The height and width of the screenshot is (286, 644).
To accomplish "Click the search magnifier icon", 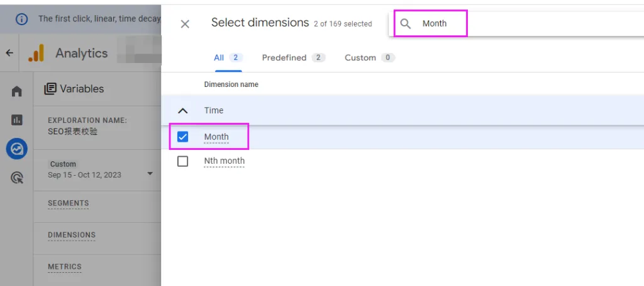I will (406, 24).
